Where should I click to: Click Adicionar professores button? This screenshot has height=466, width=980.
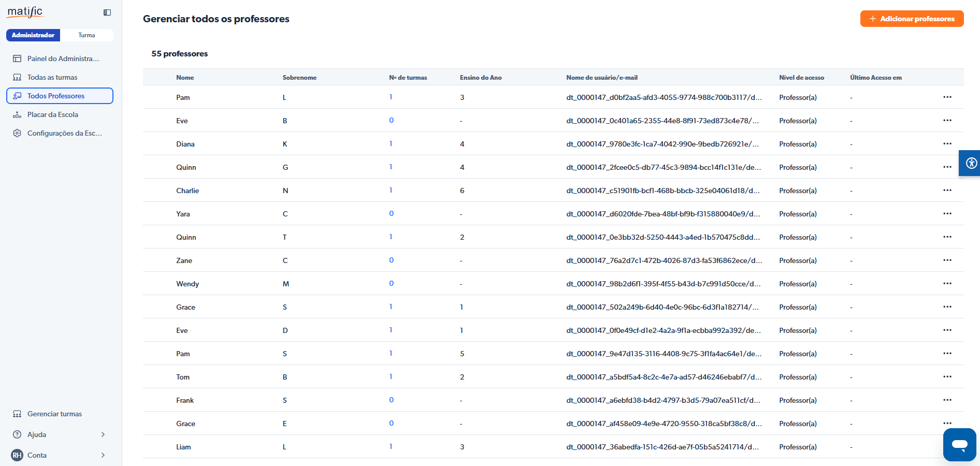[x=912, y=19]
